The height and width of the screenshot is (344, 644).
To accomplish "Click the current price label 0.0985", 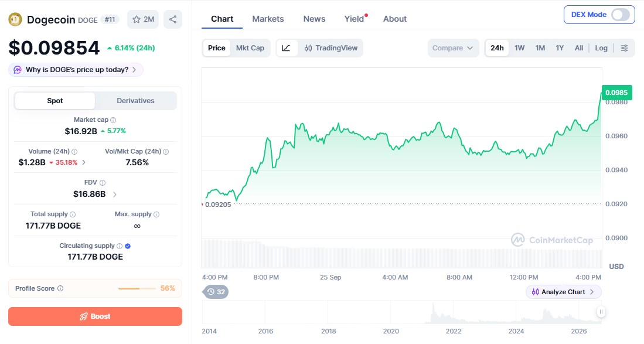I will [616, 93].
